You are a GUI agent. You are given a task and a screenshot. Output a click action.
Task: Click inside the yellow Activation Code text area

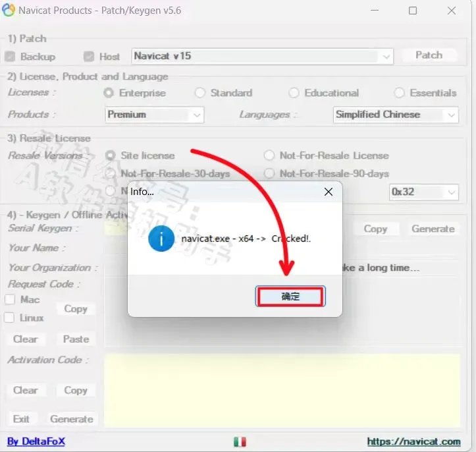point(282,391)
